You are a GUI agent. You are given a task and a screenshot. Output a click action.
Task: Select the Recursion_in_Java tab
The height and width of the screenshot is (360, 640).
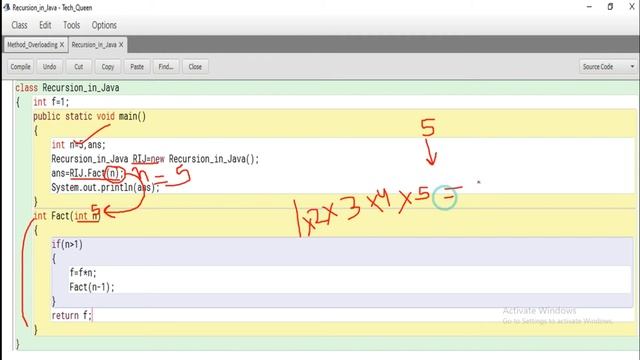(94, 45)
